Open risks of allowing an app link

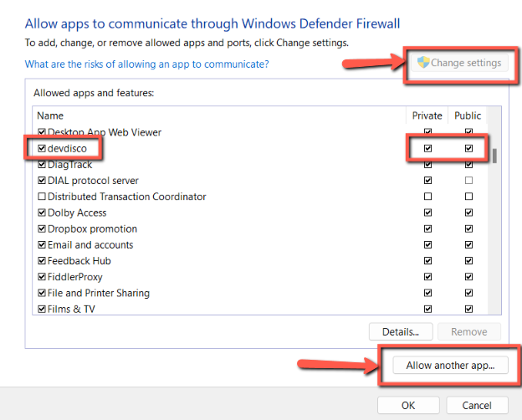coord(146,64)
